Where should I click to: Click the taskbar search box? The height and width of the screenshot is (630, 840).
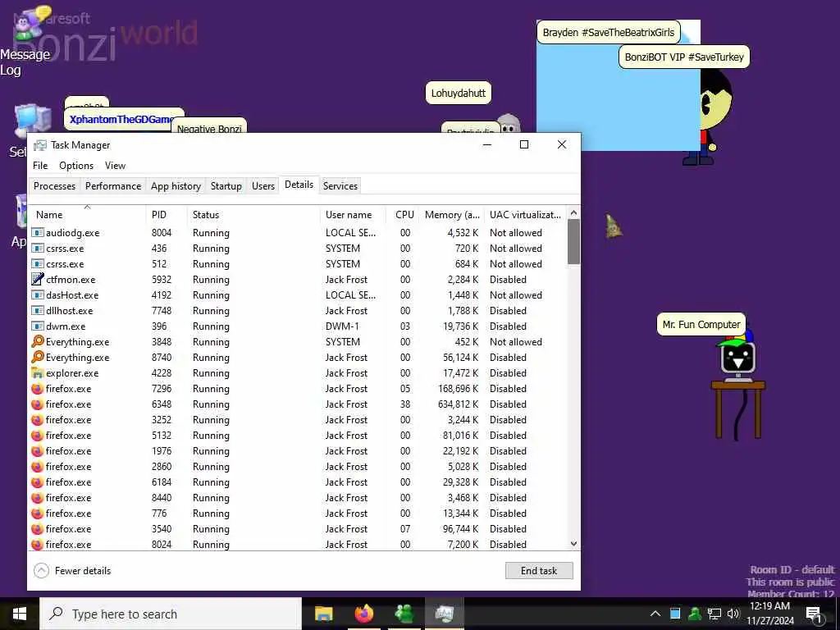pos(171,614)
